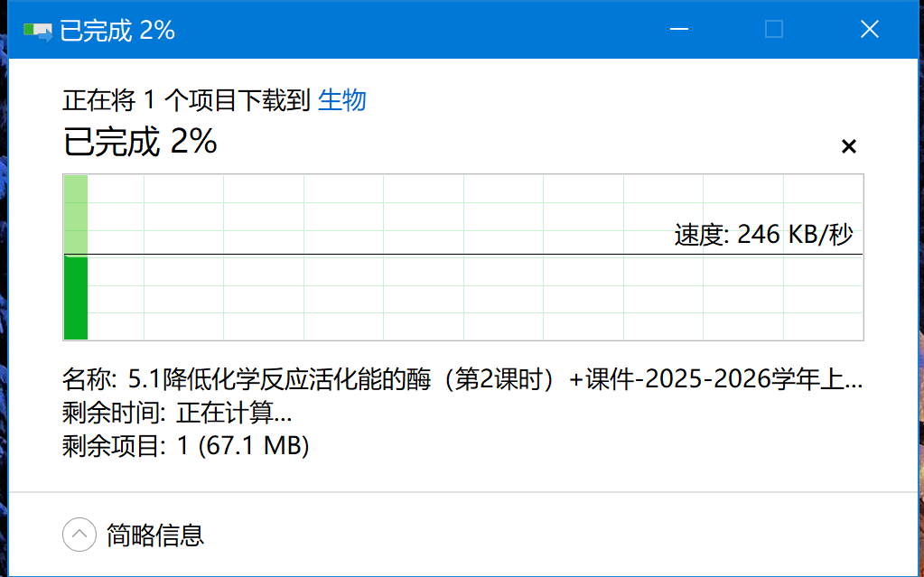Close the download dialog window
Screen dimensions: 924x577
(869, 29)
